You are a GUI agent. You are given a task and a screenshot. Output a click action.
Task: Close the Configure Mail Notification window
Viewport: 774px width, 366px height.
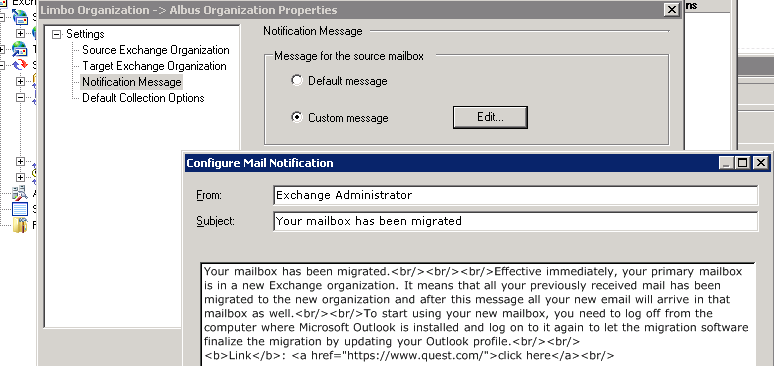tap(761, 163)
